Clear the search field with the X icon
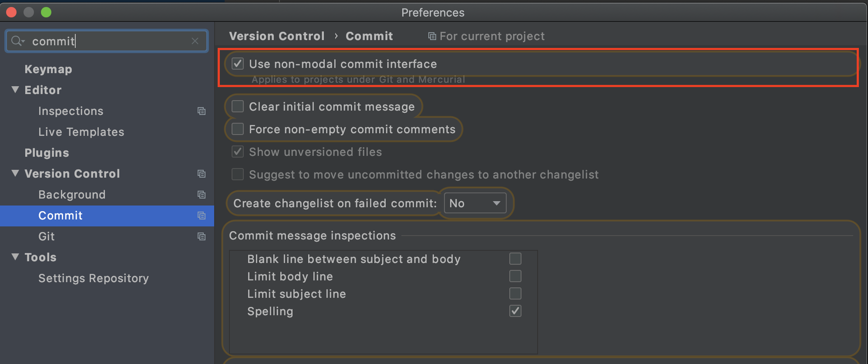Viewport: 868px width, 364px height. tap(195, 41)
